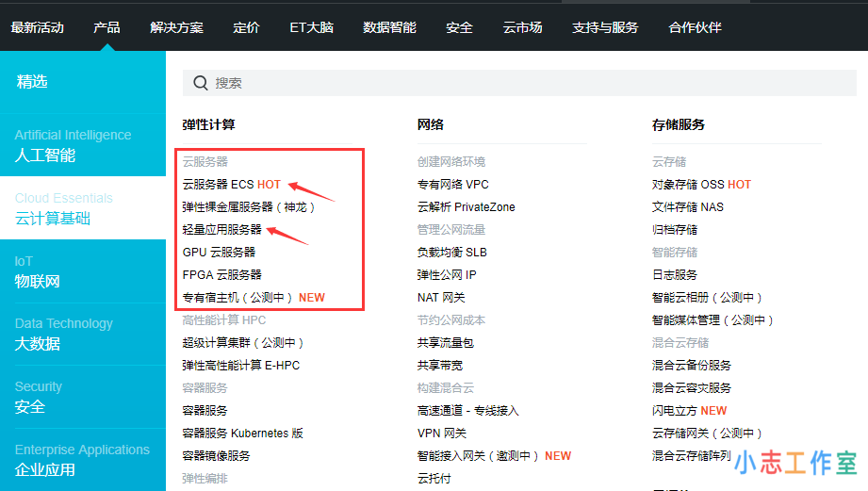The width and height of the screenshot is (868, 491).
Task: Open the 解决方案 menu item
Action: click(x=176, y=27)
